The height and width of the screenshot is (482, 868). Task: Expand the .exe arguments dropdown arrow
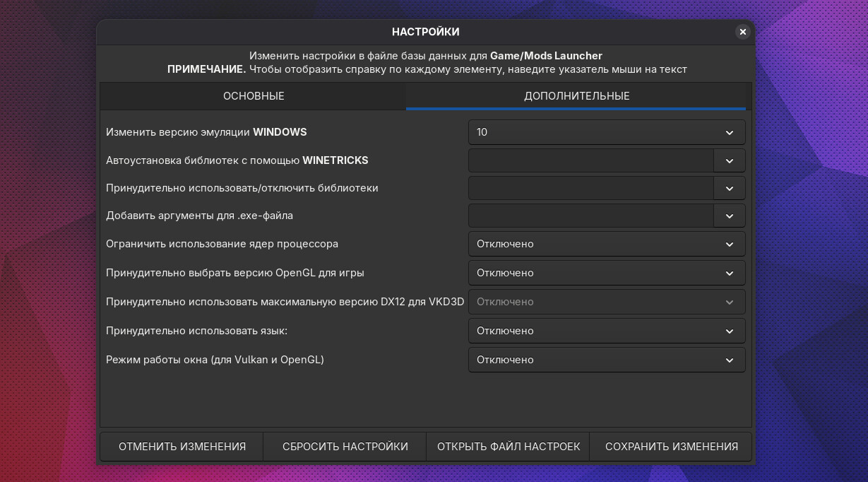tap(730, 216)
